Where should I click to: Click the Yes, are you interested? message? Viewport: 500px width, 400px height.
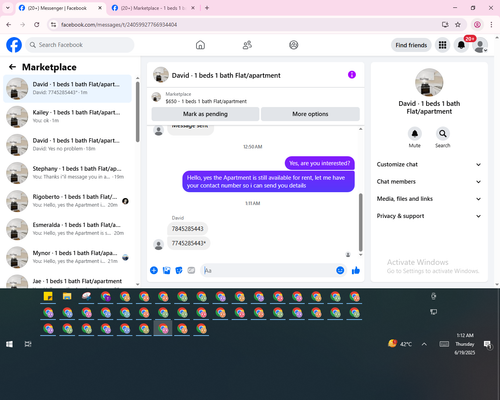click(320, 163)
